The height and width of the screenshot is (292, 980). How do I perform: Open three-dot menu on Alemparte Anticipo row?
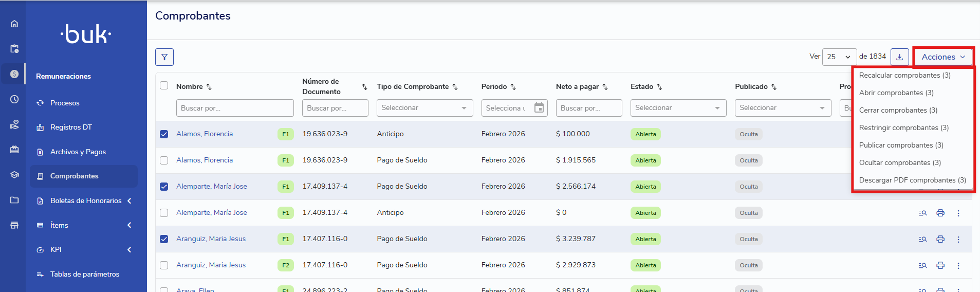click(958, 213)
